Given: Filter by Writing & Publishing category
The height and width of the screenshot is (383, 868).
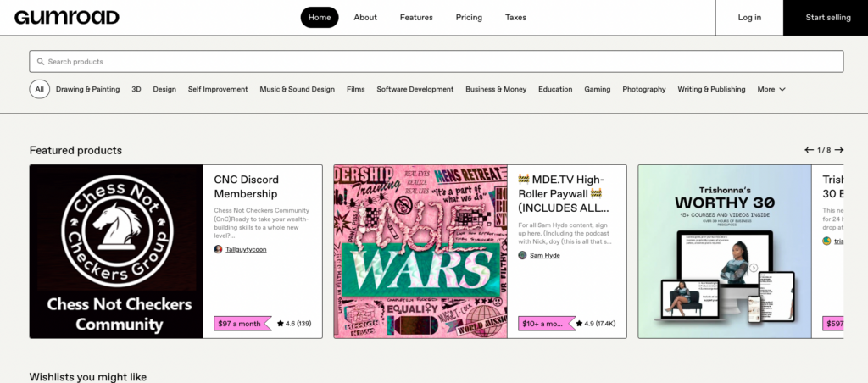Looking at the screenshot, I should pos(711,89).
